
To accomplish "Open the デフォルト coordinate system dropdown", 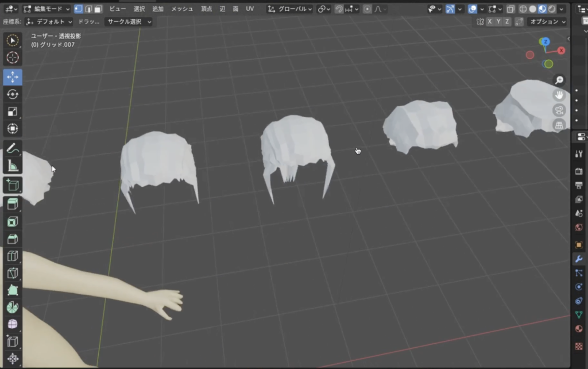I will click(49, 22).
